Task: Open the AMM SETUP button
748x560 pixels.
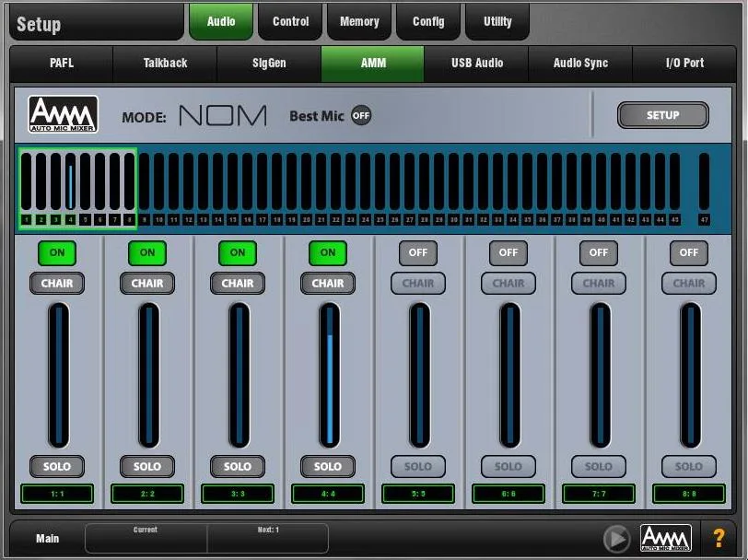Action: [662, 115]
